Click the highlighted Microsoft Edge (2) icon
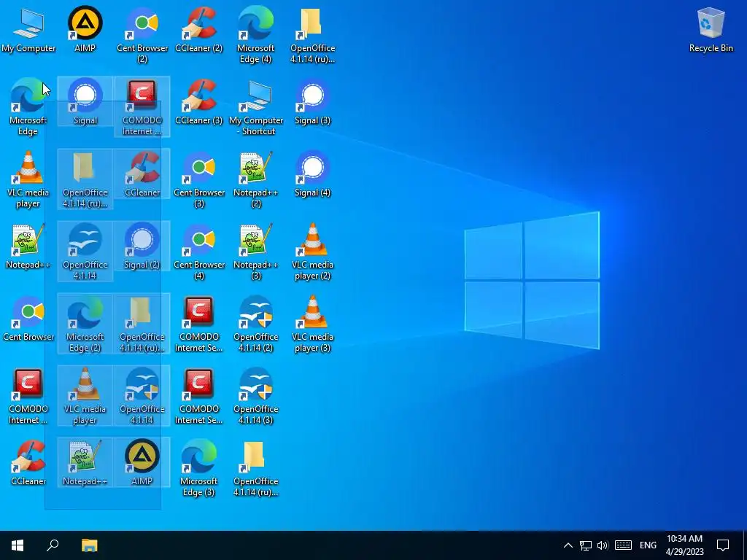The image size is (747, 560). click(85, 324)
